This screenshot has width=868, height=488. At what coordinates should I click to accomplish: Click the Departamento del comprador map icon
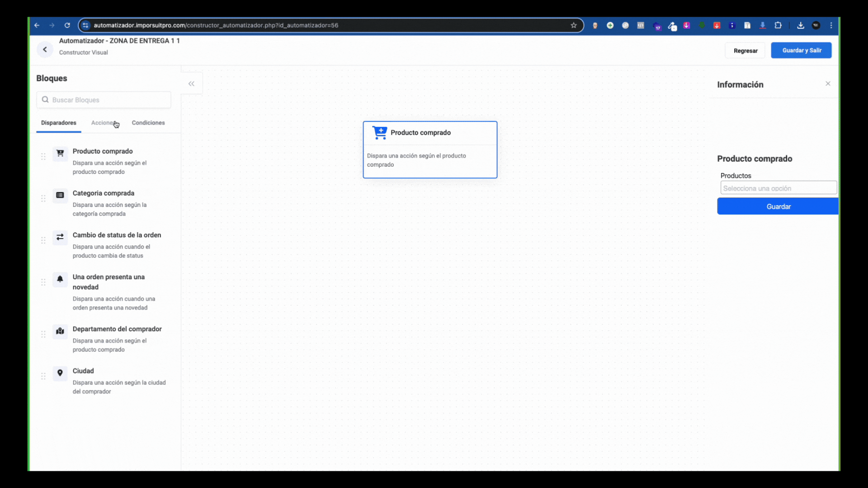click(x=60, y=331)
